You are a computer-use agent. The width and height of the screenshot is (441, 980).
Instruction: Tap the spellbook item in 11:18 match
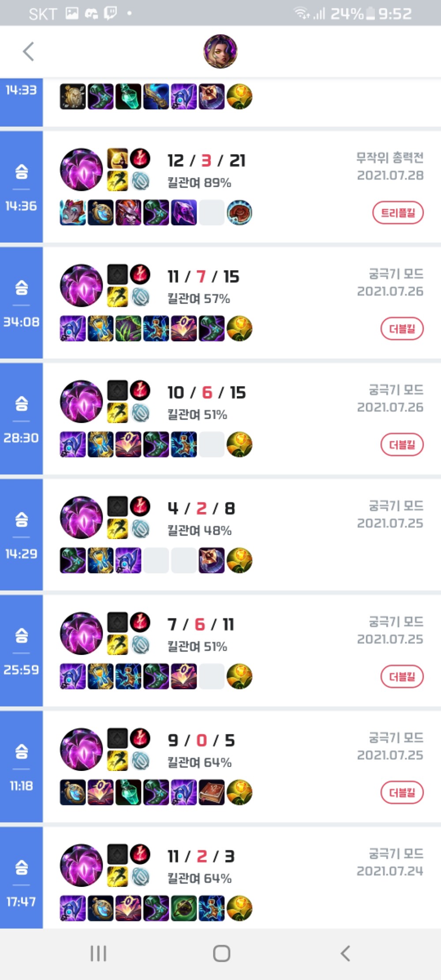click(212, 793)
